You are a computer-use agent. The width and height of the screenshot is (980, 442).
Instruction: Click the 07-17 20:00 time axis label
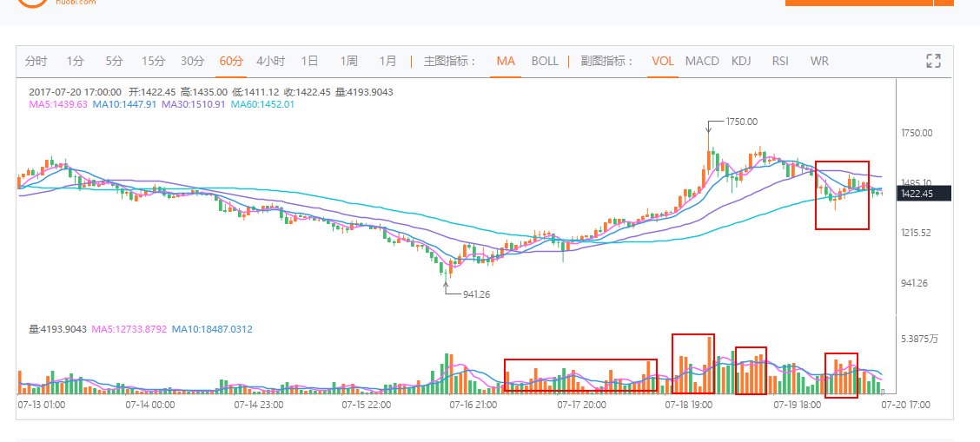point(581,405)
